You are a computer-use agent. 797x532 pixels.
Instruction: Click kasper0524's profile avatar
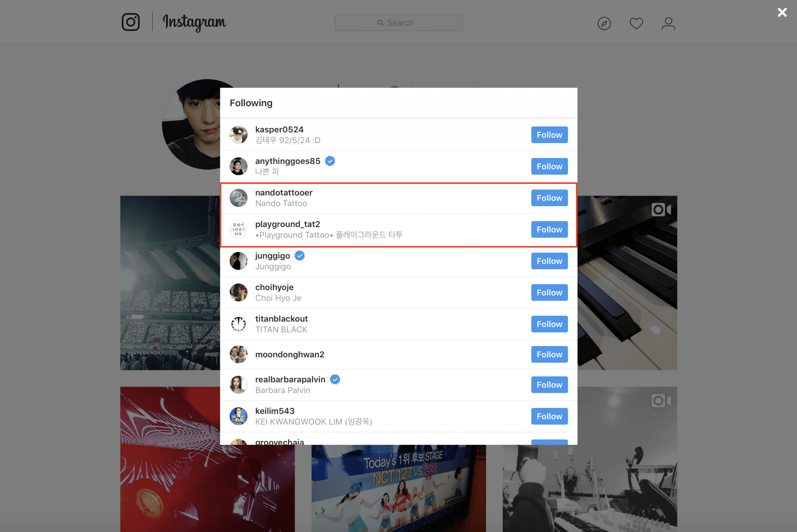point(239,135)
